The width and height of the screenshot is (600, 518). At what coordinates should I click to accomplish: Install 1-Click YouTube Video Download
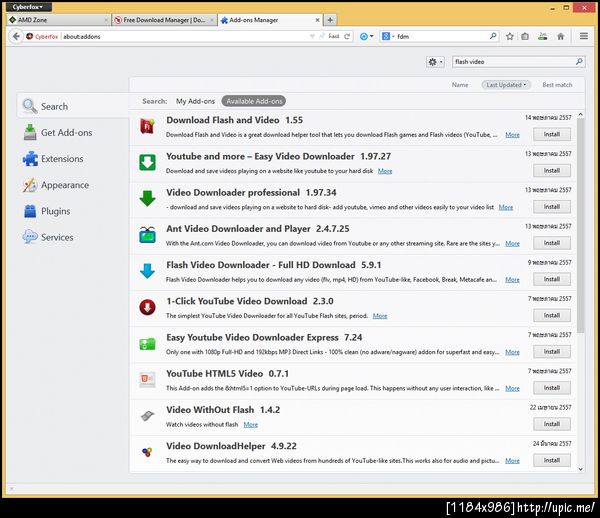pyautogui.click(x=552, y=315)
